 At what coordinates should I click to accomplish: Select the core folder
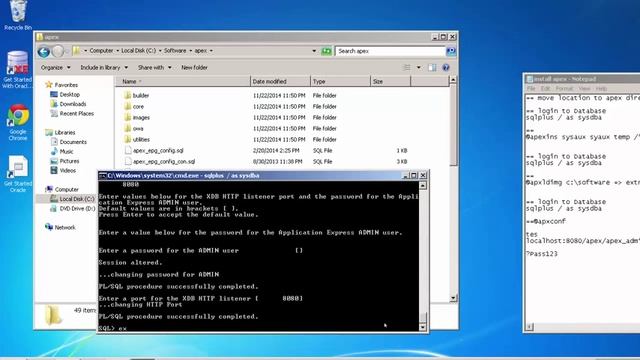point(138,107)
